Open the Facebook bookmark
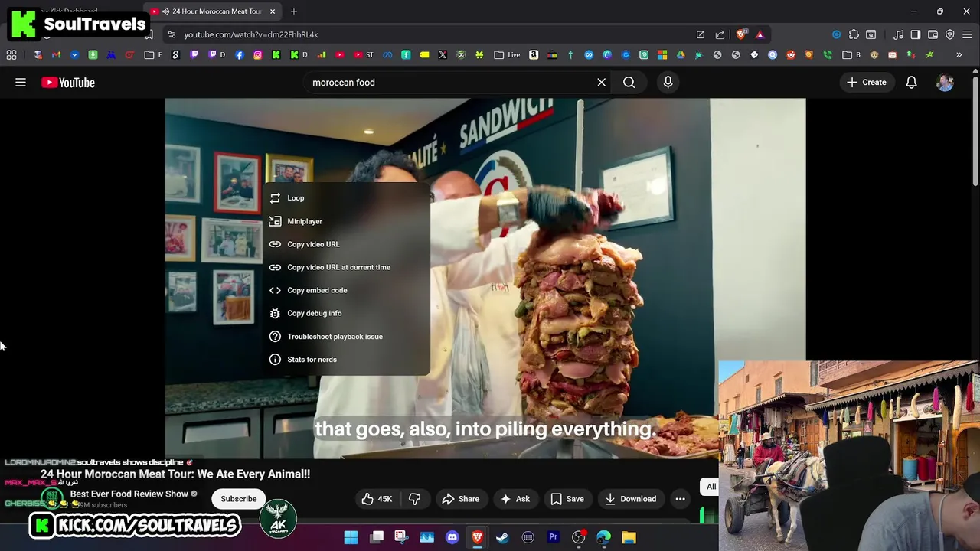The width and height of the screenshot is (980, 551). click(240, 55)
